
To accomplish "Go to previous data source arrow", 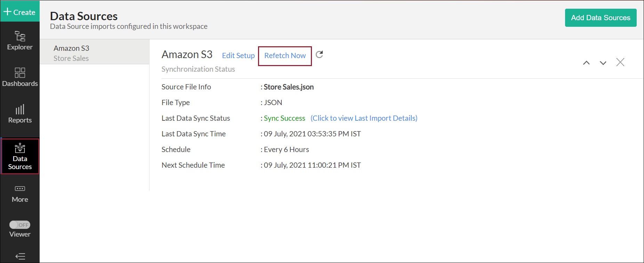I will (x=586, y=63).
